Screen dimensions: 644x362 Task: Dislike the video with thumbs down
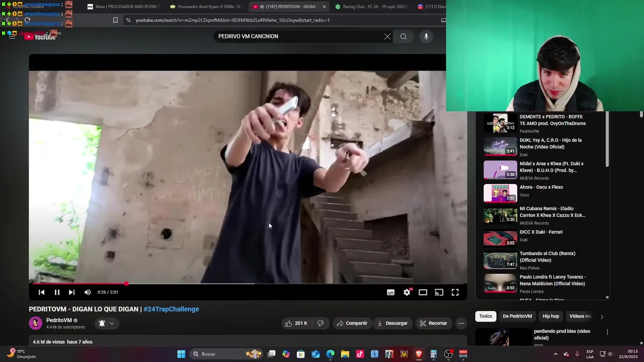coord(320,323)
